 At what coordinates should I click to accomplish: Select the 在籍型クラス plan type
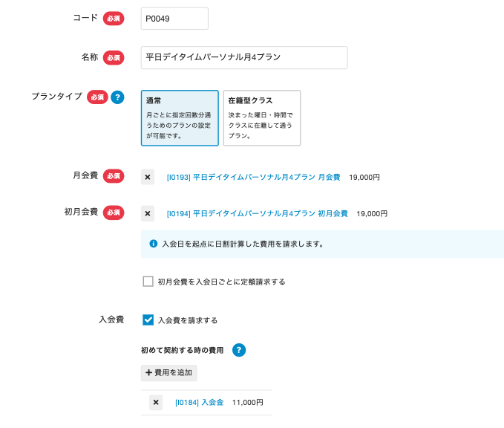click(x=261, y=118)
